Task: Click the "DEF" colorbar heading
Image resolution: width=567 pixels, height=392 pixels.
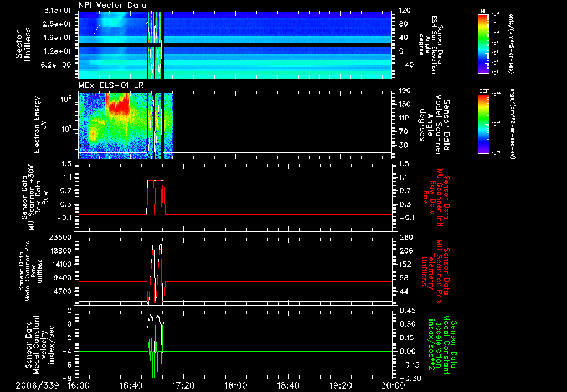Action: pos(483,91)
